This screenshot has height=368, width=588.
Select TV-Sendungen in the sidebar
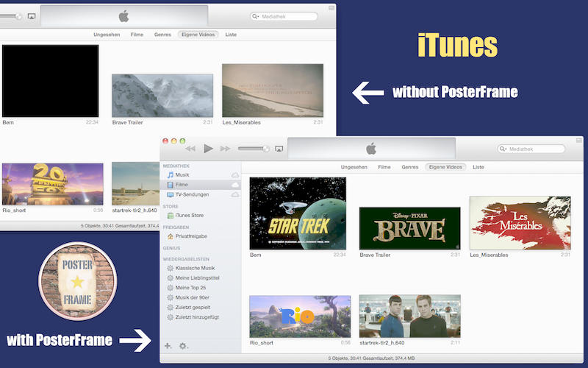[192, 194]
